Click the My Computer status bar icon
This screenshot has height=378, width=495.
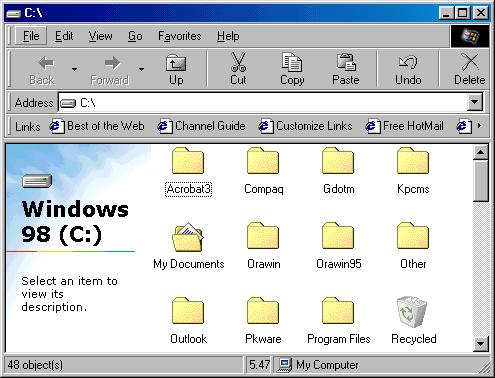285,365
